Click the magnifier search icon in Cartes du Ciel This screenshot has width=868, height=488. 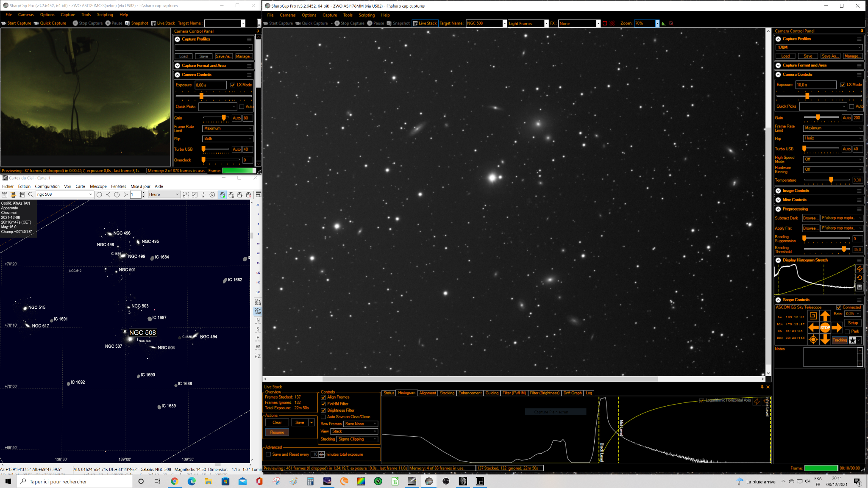tap(31, 194)
